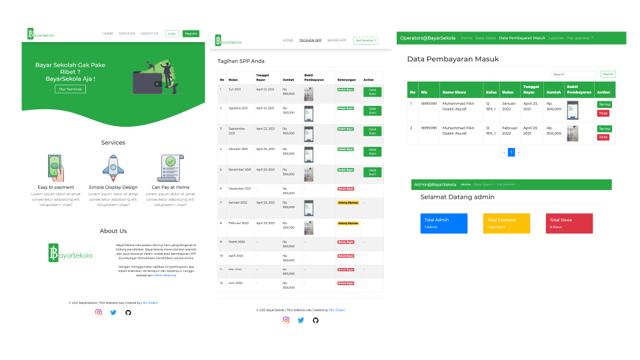Click the Admin@BayarSekola brand link

click(435, 184)
